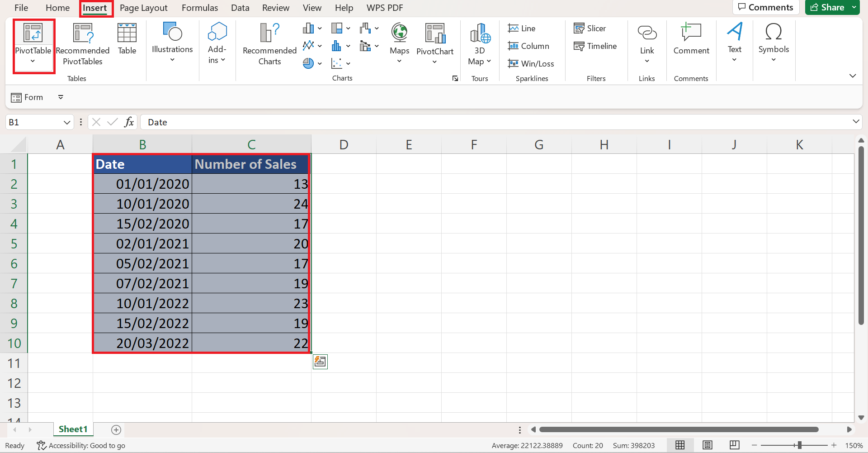Click the Share button
Image resolution: width=868 pixels, height=453 pixels.
click(829, 7)
